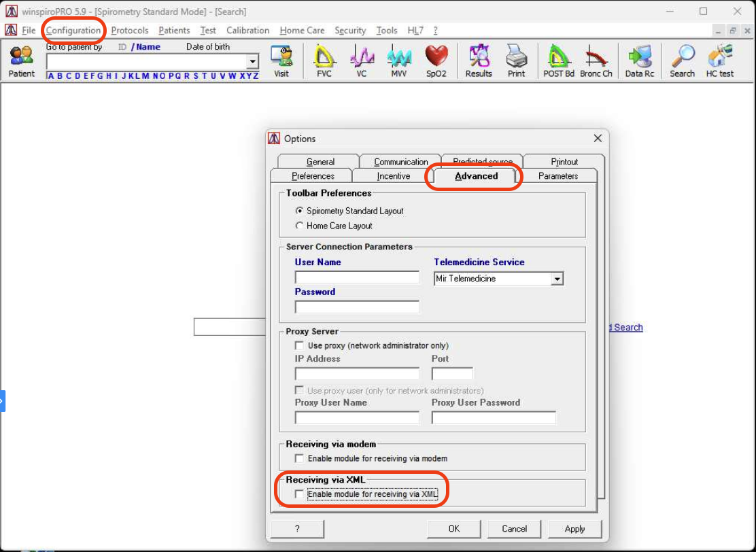Tick the Use proxy checkbox
The height and width of the screenshot is (552, 756).
point(299,346)
